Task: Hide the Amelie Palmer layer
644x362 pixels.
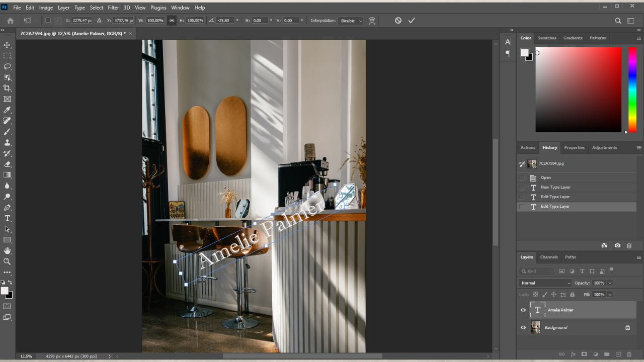Action: pos(523,310)
